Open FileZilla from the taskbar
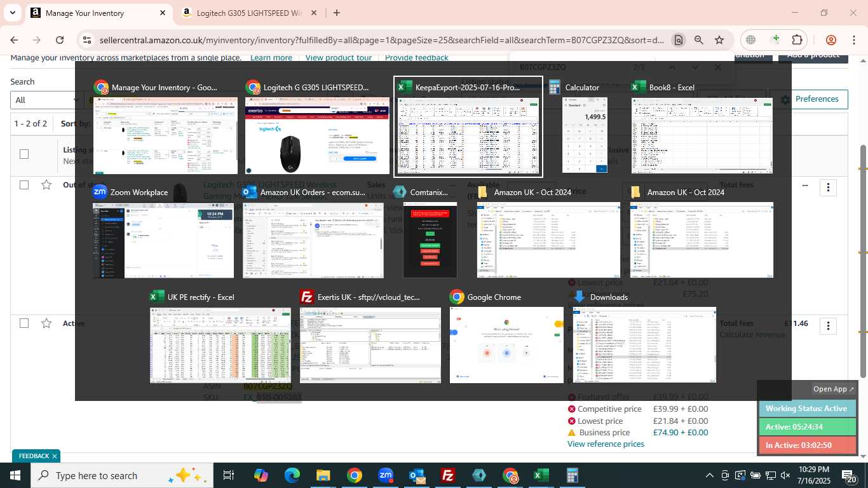The height and width of the screenshot is (488, 868). point(447,475)
